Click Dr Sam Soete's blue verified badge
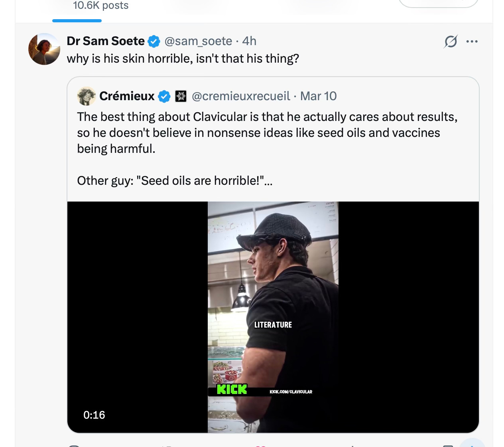This screenshot has width=504, height=447. [154, 41]
